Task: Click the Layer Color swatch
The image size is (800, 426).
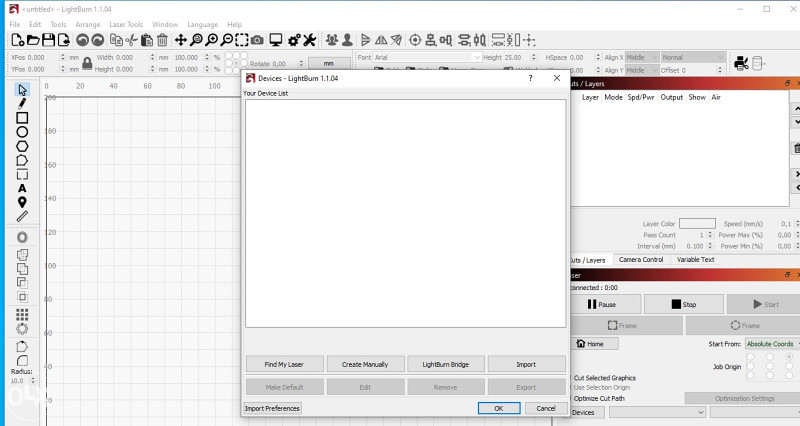Action: tap(697, 223)
